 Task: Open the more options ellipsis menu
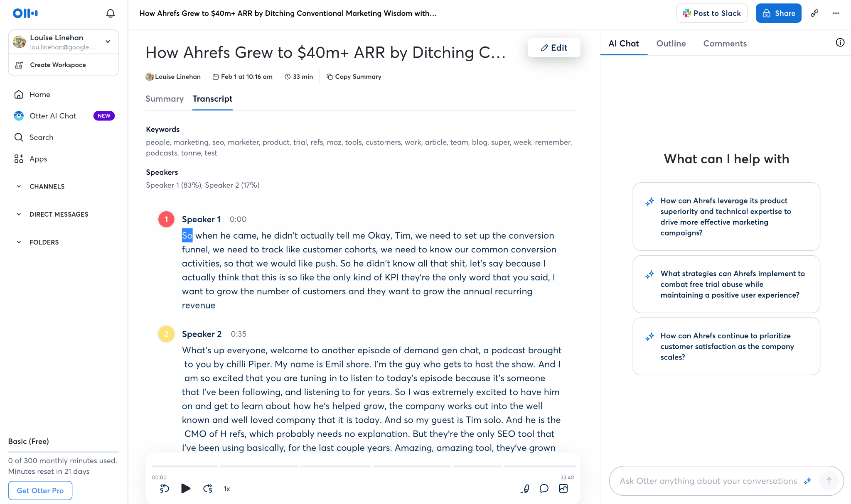(836, 13)
